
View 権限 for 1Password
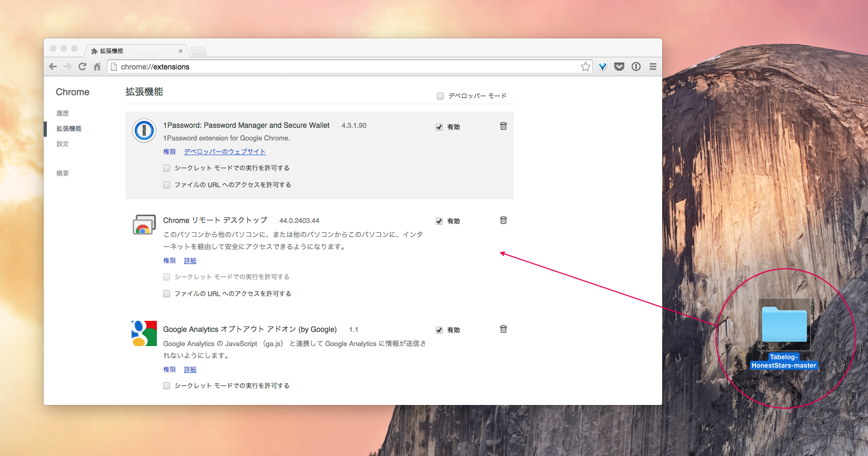[169, 151]
